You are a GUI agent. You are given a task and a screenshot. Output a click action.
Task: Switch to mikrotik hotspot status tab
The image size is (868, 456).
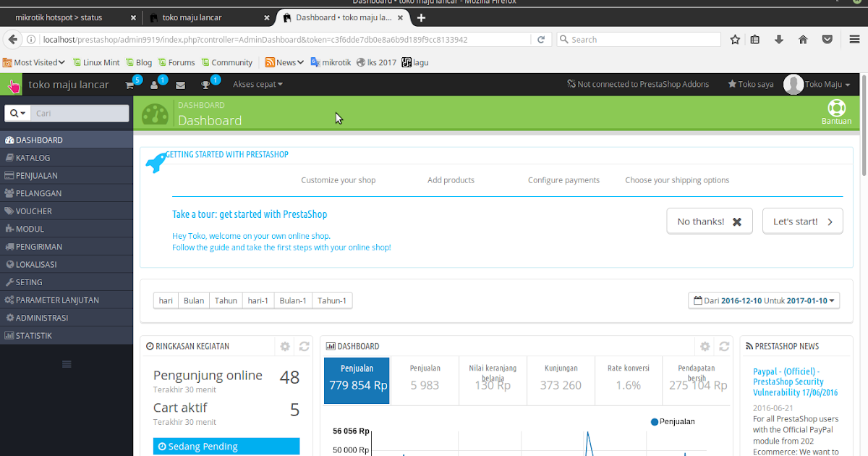70,17
